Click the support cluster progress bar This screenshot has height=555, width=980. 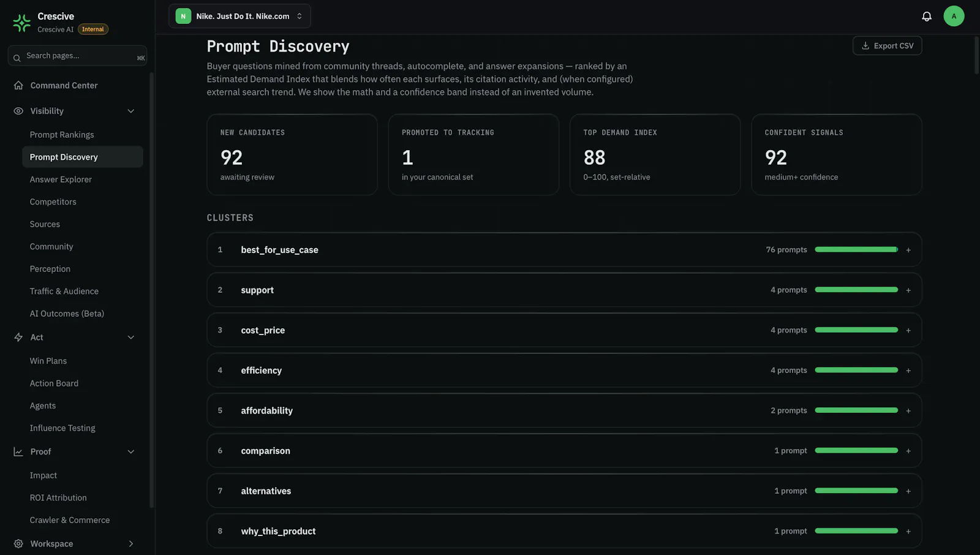click(x=856, y=290)
